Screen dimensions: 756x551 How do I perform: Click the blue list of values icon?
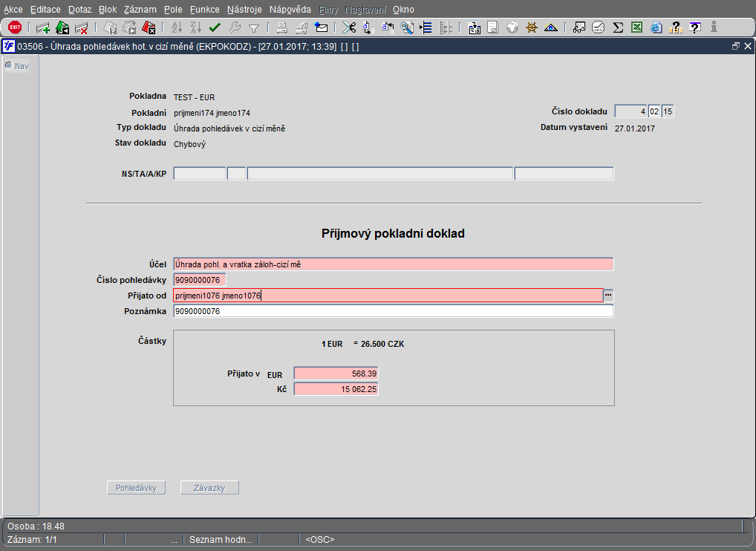(x=426, y=28)
